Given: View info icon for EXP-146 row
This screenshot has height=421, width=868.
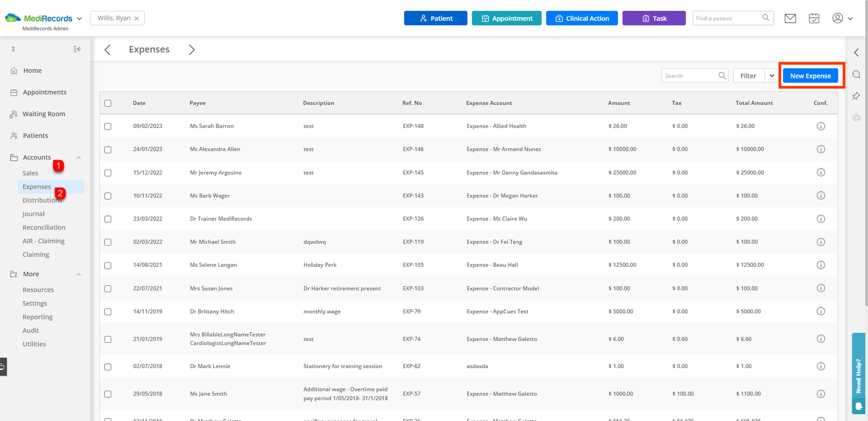Looking at the screenshot, I should [821, 149].
